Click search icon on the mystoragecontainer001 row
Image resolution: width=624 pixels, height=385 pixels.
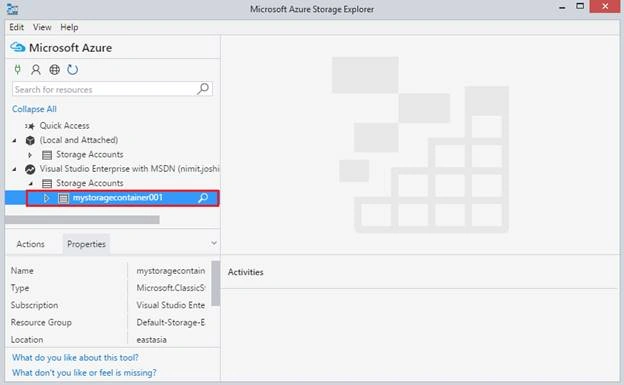pyautogui.click(x=203, y=198)
